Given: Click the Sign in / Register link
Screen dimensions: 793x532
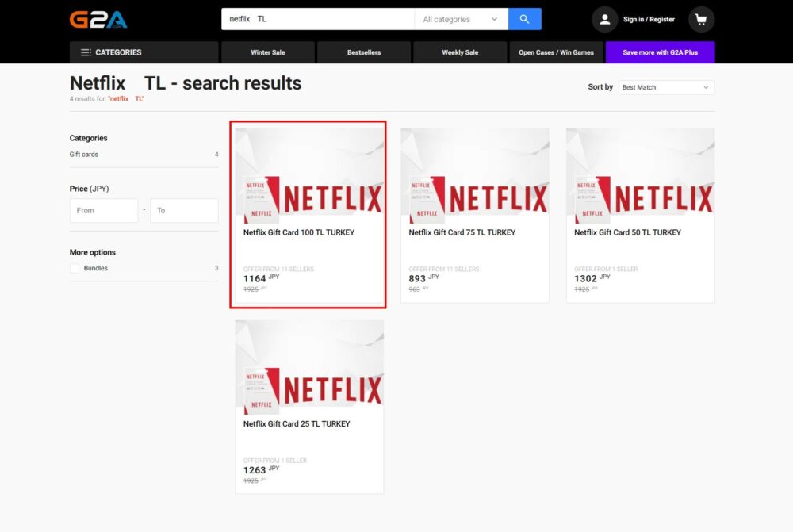Looking at the screenshot, I should point(649,19).
